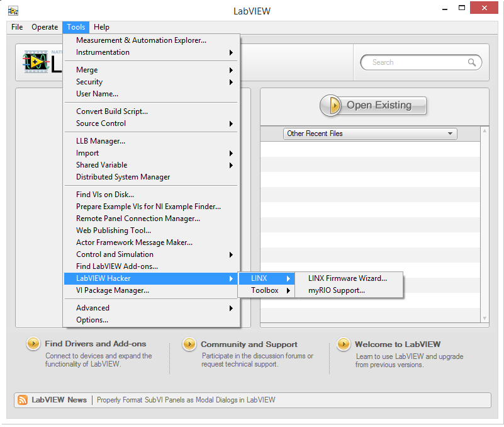
Task: Select the LINX submenu item
Action: click(x=266, y=278)
